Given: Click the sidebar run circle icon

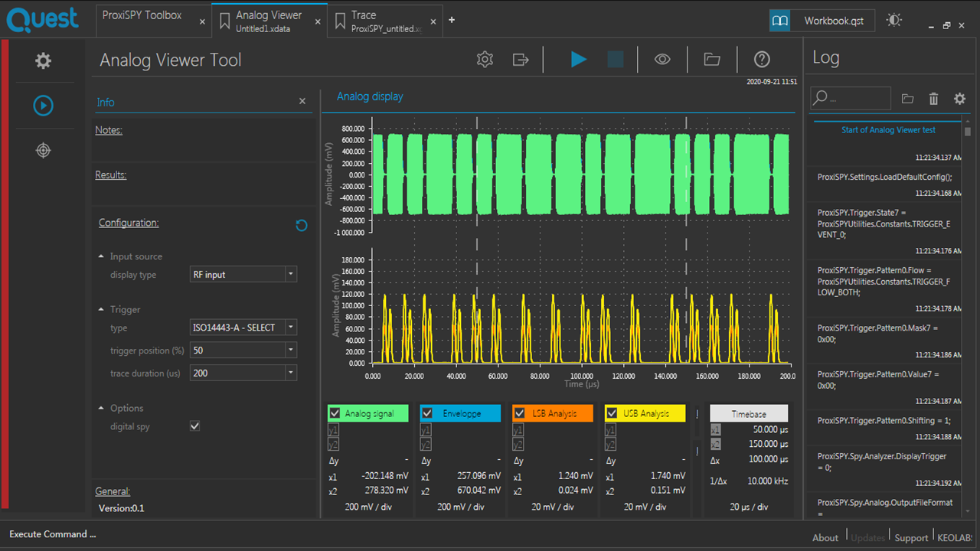Looking at the screenshot, I should coord(44,105).
